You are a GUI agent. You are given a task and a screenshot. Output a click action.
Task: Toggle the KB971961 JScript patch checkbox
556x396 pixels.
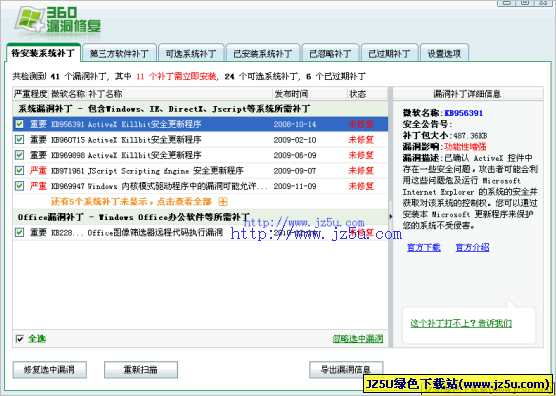pos(20,171)
